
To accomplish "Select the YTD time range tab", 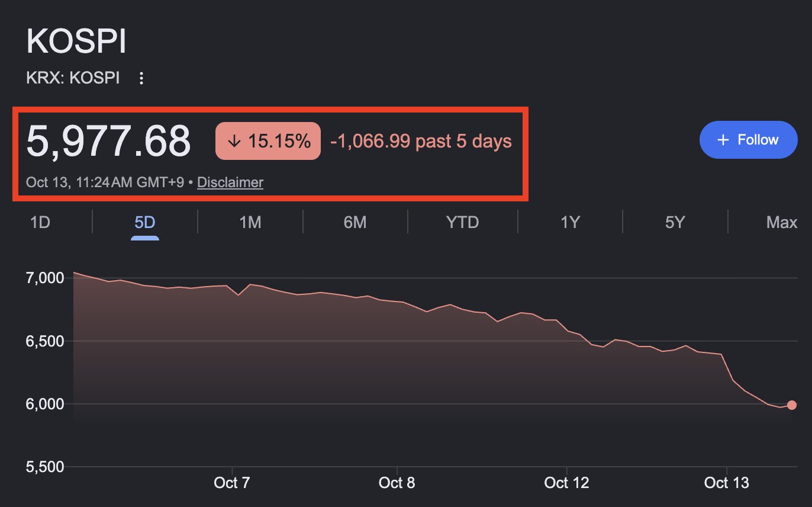I will tap(462, 223).
